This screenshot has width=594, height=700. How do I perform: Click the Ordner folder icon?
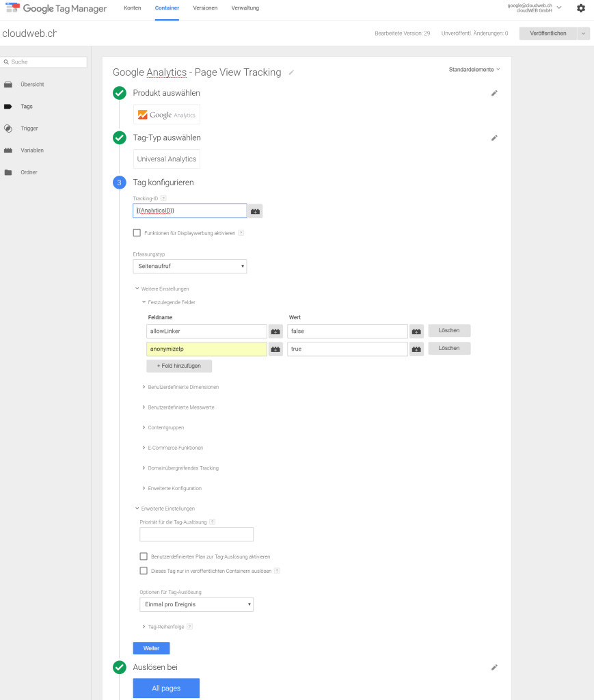tap(8, 172)
